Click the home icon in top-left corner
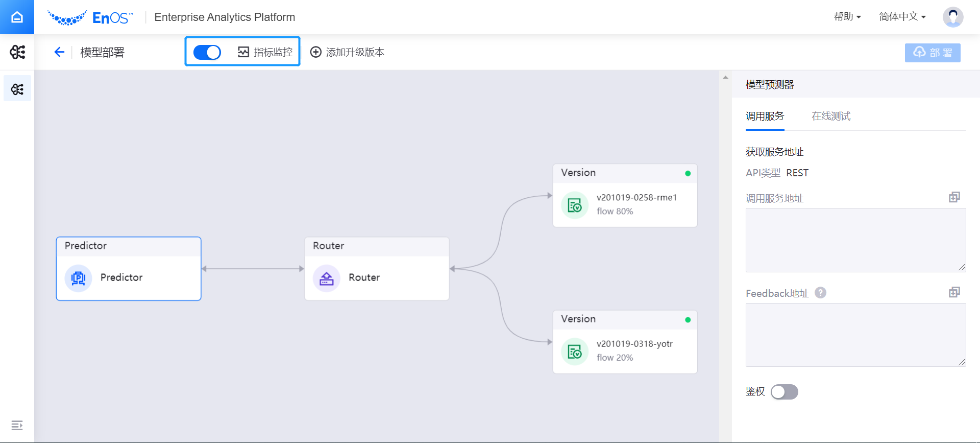Screen dimensions: 980x443 point(17,17)
